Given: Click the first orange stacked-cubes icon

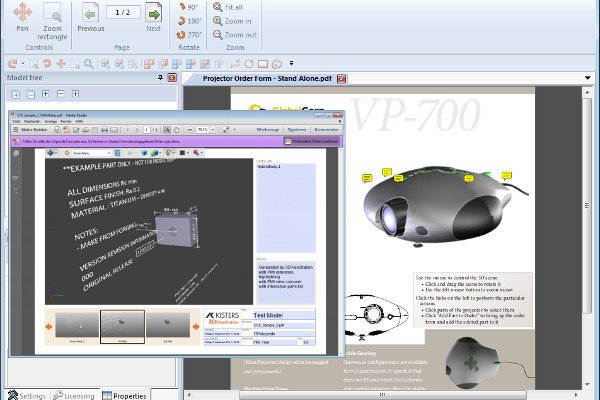Looking at the screenshot, I should click(x=149, y=64).
